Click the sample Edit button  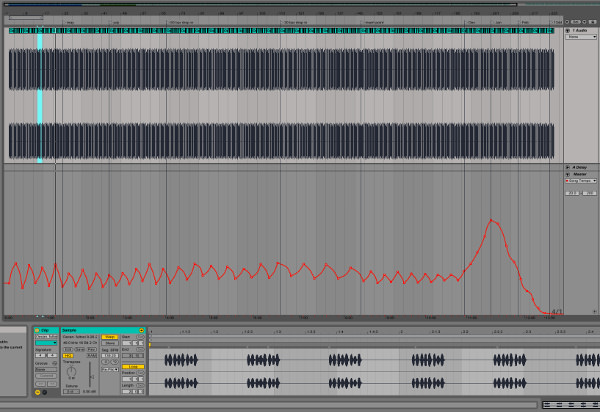click(x=68, y=350)
